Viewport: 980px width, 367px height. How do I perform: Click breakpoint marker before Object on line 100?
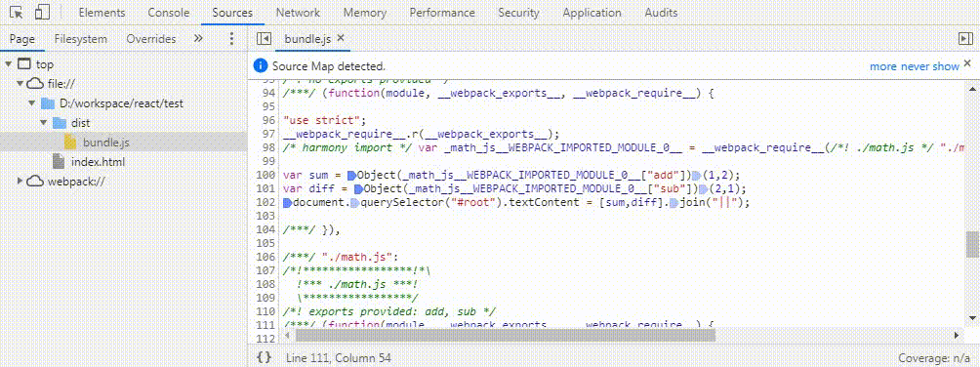(x=351, y=176)
